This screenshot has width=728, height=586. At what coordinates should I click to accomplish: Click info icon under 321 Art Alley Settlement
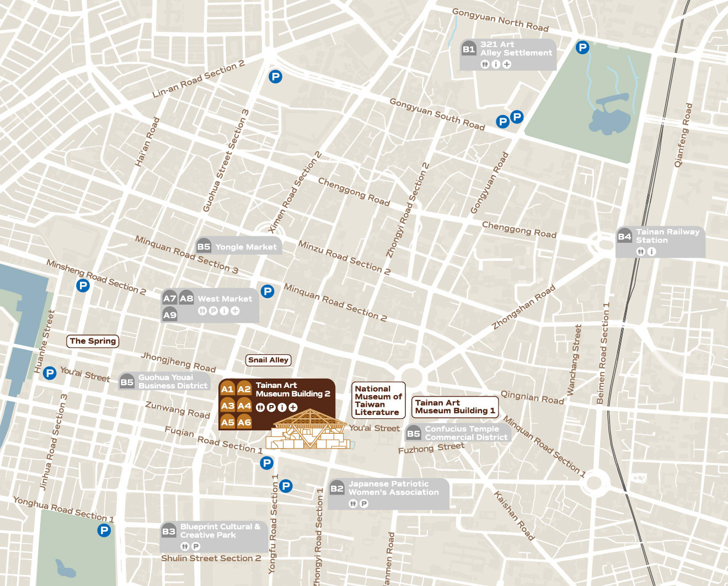pyautogui.click(x=496, y=64)
